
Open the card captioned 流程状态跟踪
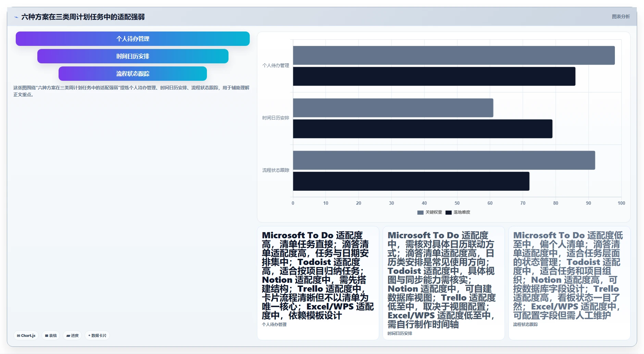(569, 283)
